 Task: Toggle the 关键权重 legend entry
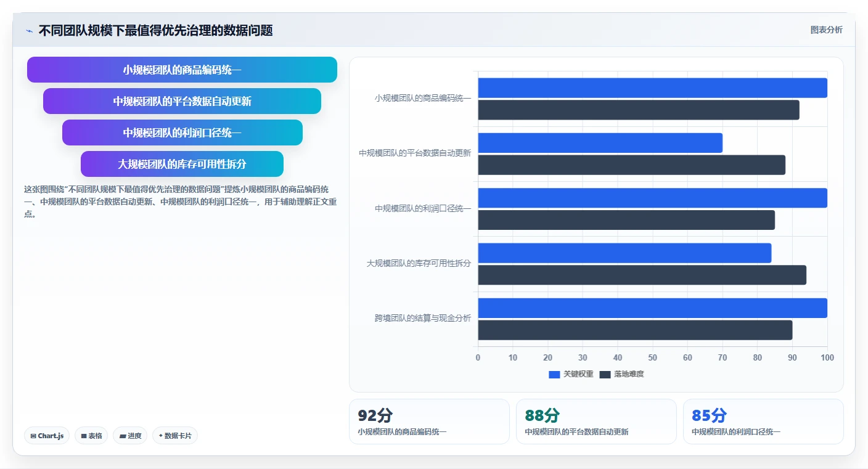[571, 374]
